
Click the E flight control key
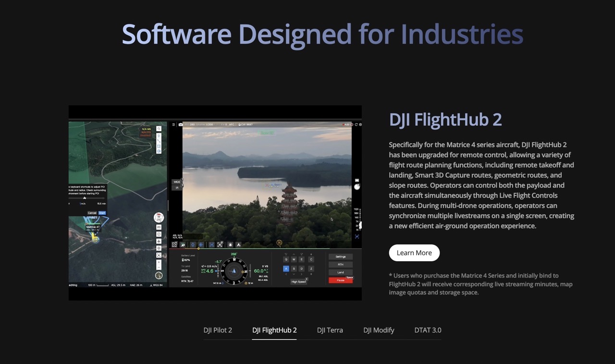click(301, 259)
